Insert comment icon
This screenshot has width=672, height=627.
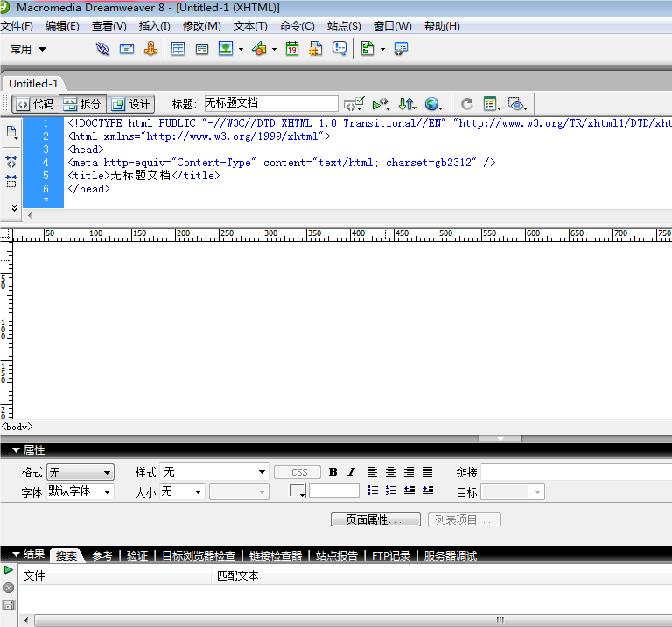[x=339, y=48]
